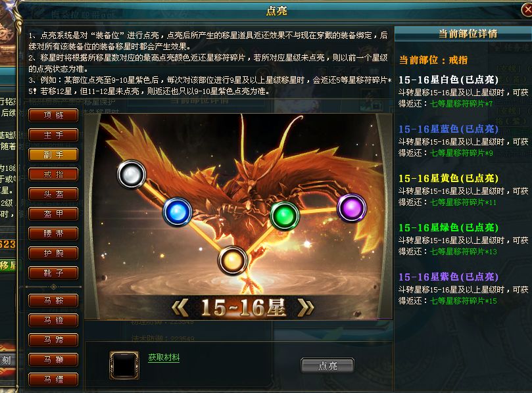
Task: Select the 腰带 slot button
Action: [54, 233]
